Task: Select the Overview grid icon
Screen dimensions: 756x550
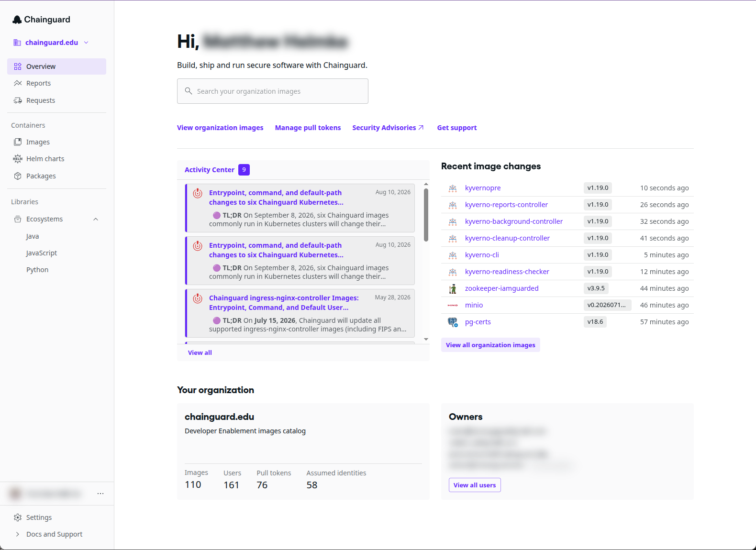Action: click(x=18, y=66)
